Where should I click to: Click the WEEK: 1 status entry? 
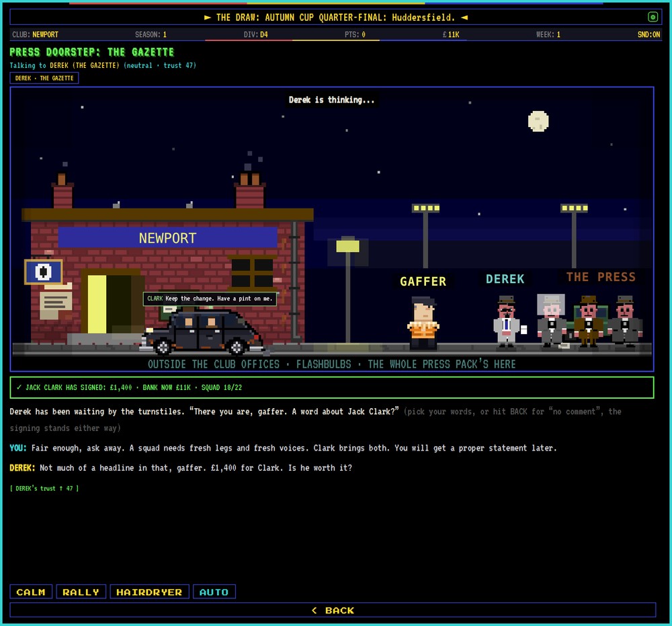pos(548,35)
